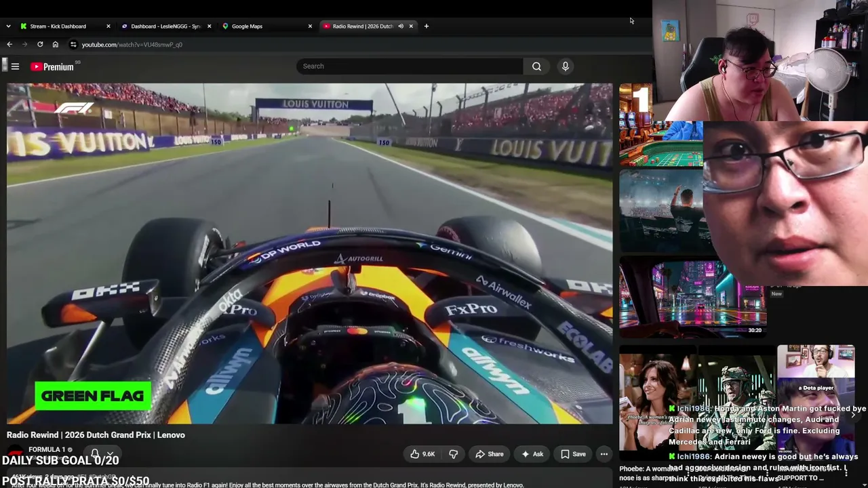Go to YouTube Premium home logo
This screenshot has height=488, width=868.
(52, 66)
